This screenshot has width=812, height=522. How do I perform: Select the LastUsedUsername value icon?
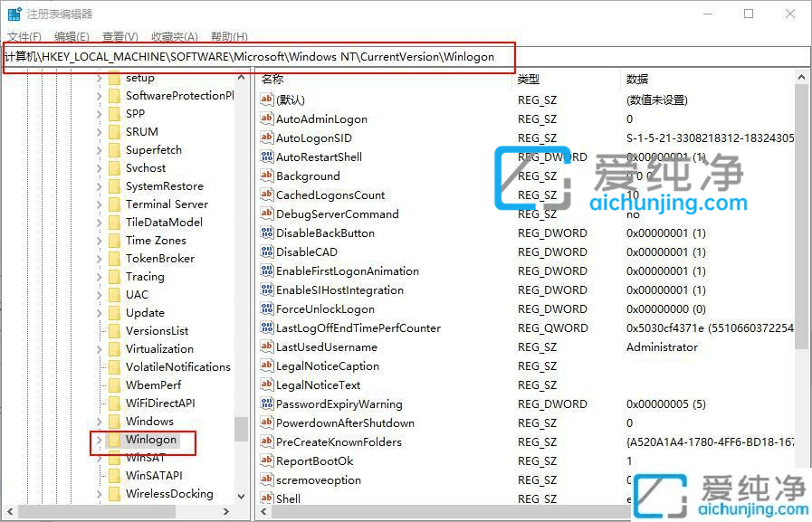pos(267,346)
